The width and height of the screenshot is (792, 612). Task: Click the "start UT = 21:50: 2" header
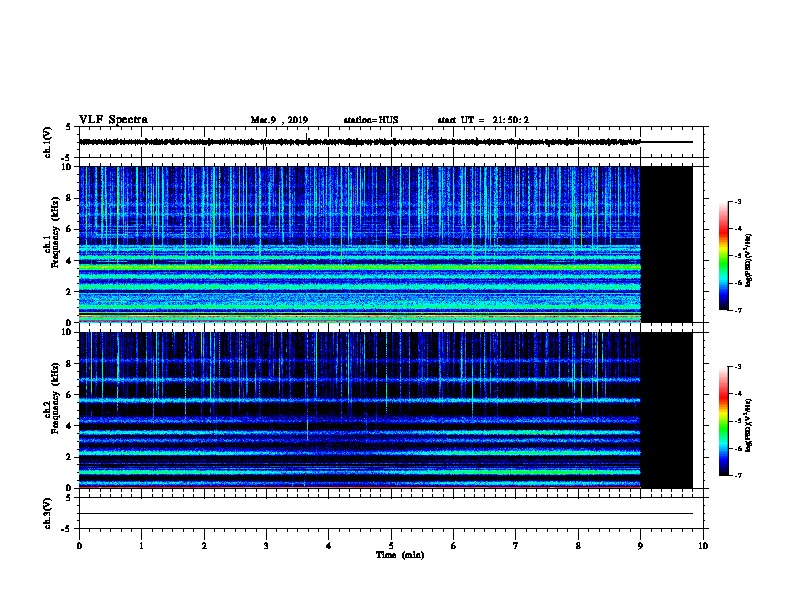483,120
